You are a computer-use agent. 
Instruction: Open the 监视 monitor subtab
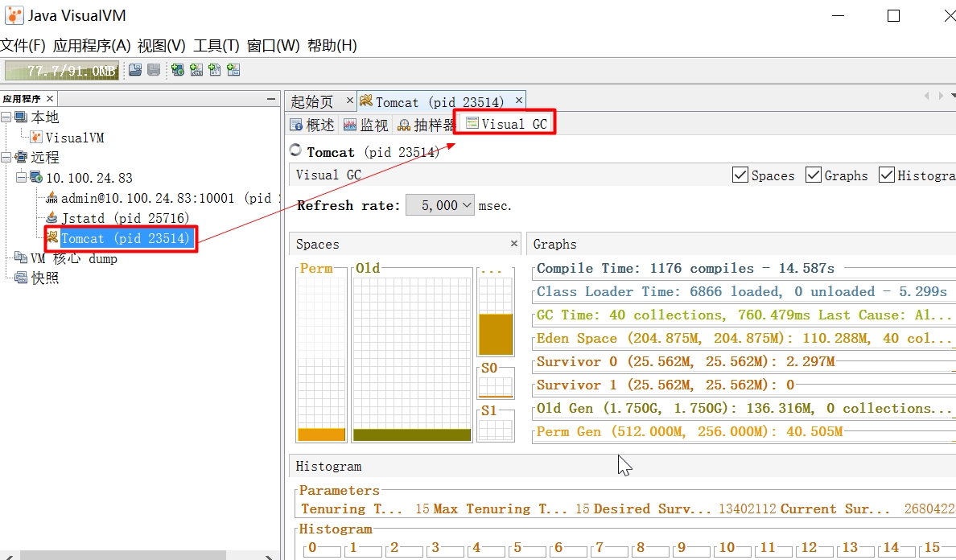366,125
